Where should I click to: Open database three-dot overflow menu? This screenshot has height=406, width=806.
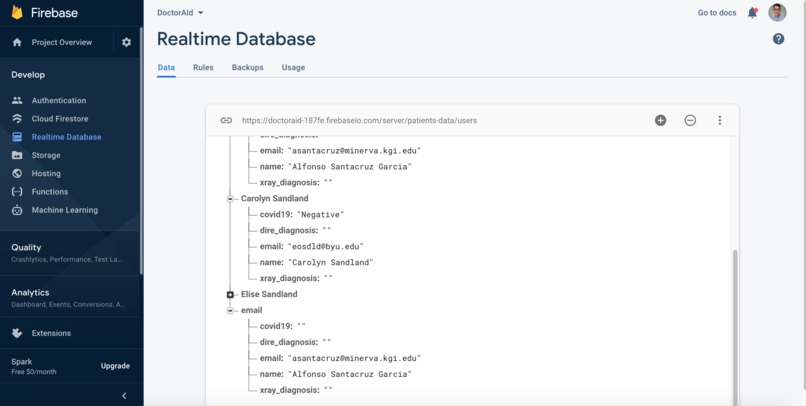click(x=720, y=120)
